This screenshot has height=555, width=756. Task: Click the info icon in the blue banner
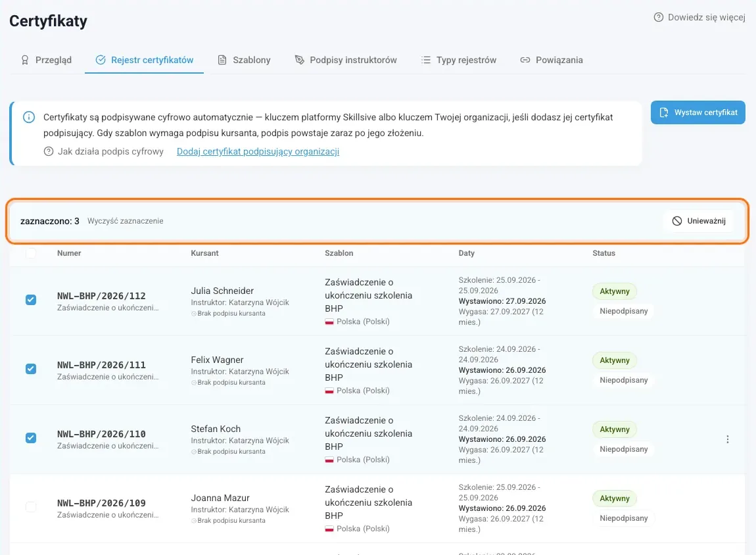tap(29, 117)
